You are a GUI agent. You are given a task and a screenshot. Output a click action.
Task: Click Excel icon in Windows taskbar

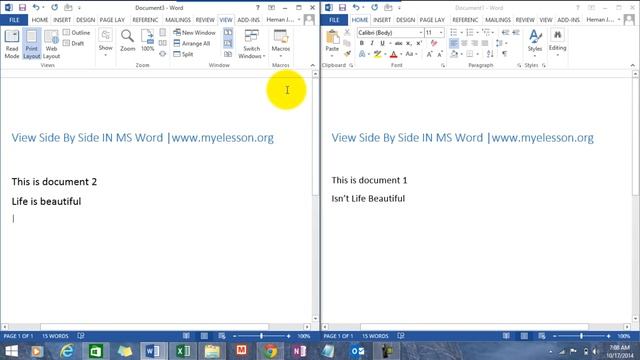pos(183,351)
